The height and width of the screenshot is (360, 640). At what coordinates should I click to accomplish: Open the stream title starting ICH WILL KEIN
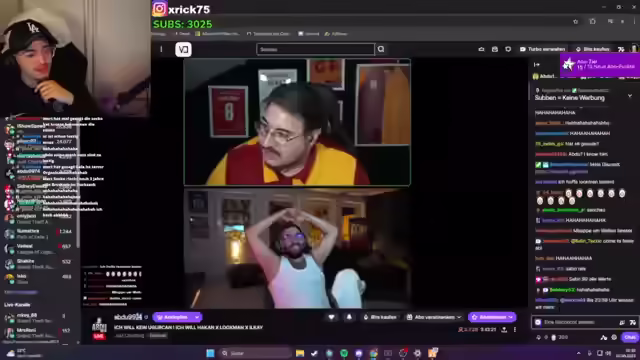188,327
